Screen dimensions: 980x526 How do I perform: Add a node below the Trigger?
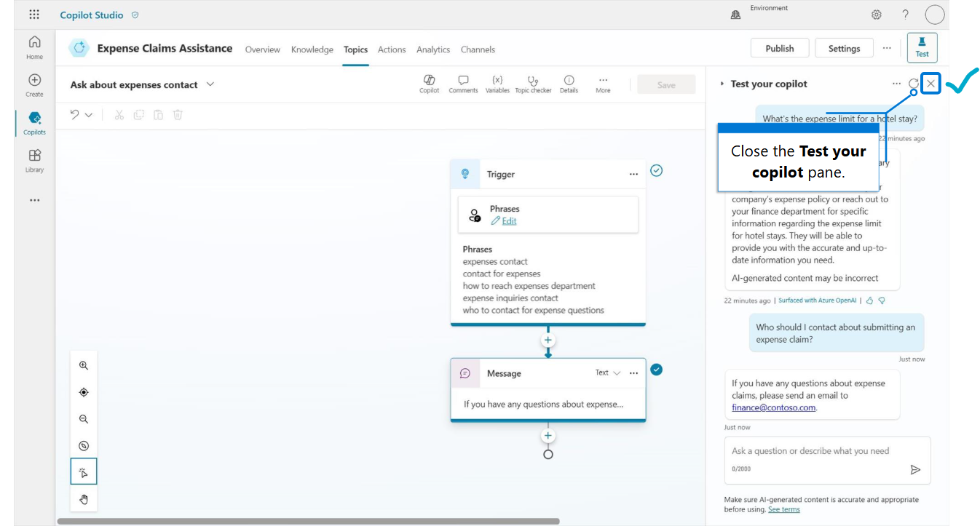click(x=548, y=340)
